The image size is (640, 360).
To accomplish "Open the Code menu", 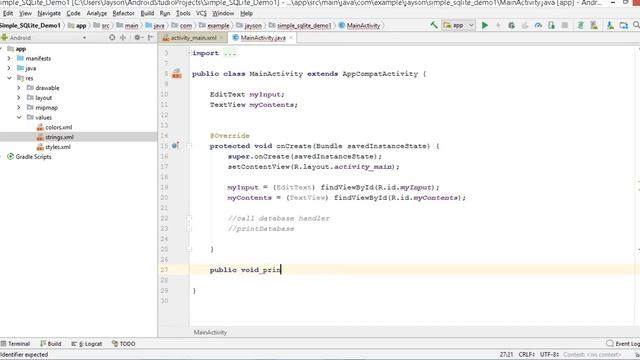I will [73, 13].
